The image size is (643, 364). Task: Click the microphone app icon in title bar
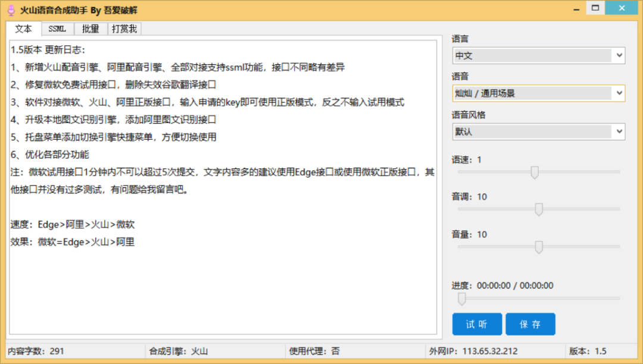click(10, 10)
